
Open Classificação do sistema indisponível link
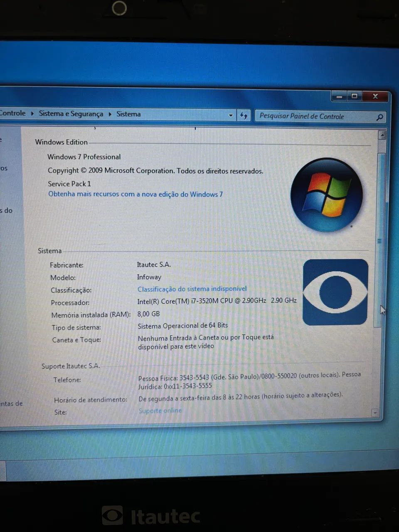coord(192,288)
